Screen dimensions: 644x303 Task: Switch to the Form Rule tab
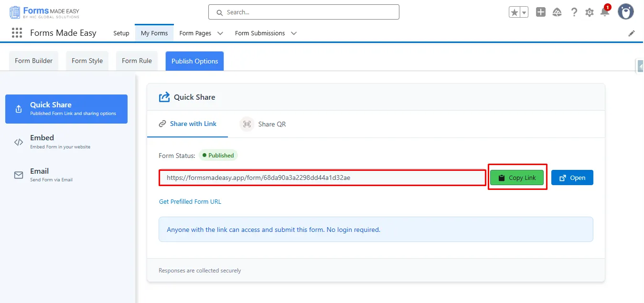coord(137,61)
